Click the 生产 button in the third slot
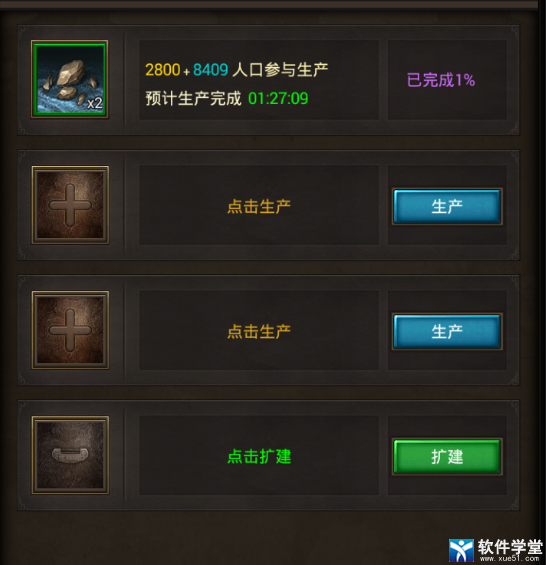546x565 pixels. click(x=447, y=332)
